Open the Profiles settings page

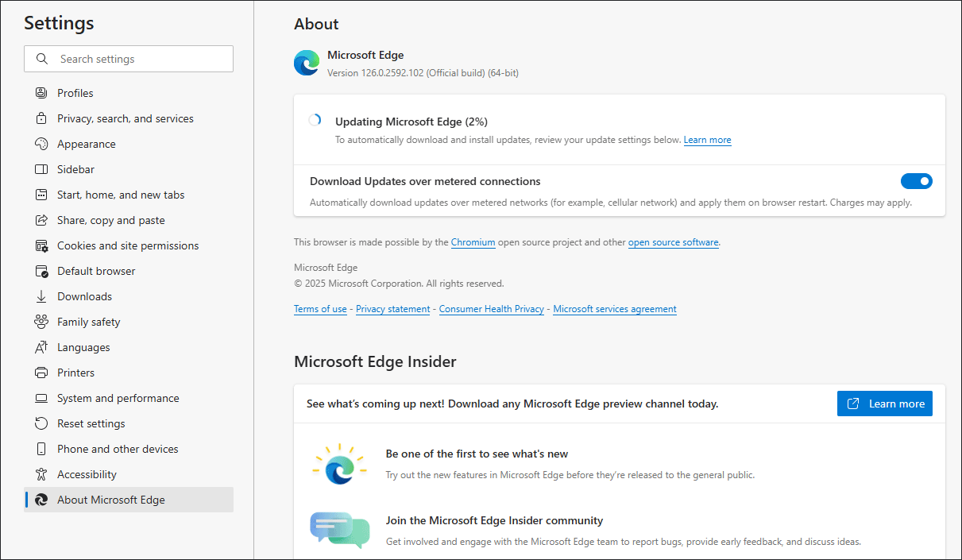[129, 93]
